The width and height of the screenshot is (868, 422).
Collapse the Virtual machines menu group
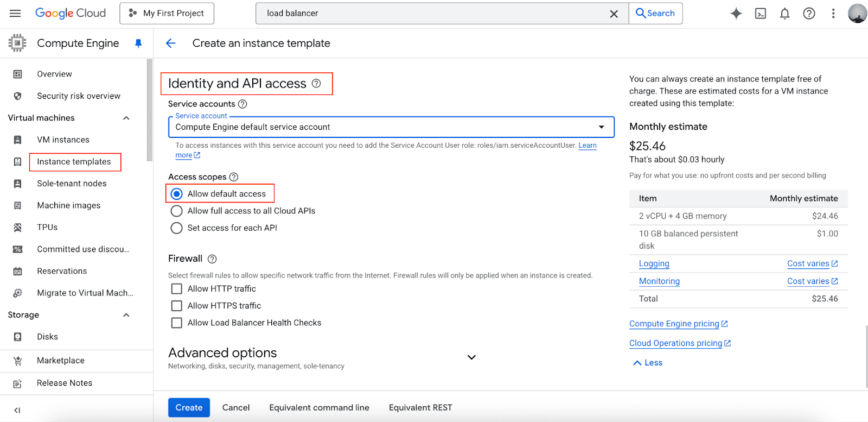(x=126, y=118)
